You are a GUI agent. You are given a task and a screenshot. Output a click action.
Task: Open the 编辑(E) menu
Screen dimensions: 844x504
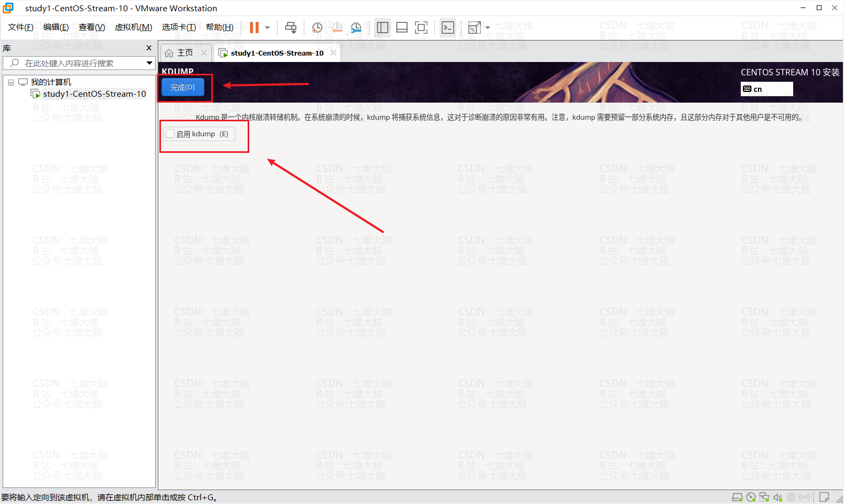point(56,27)
